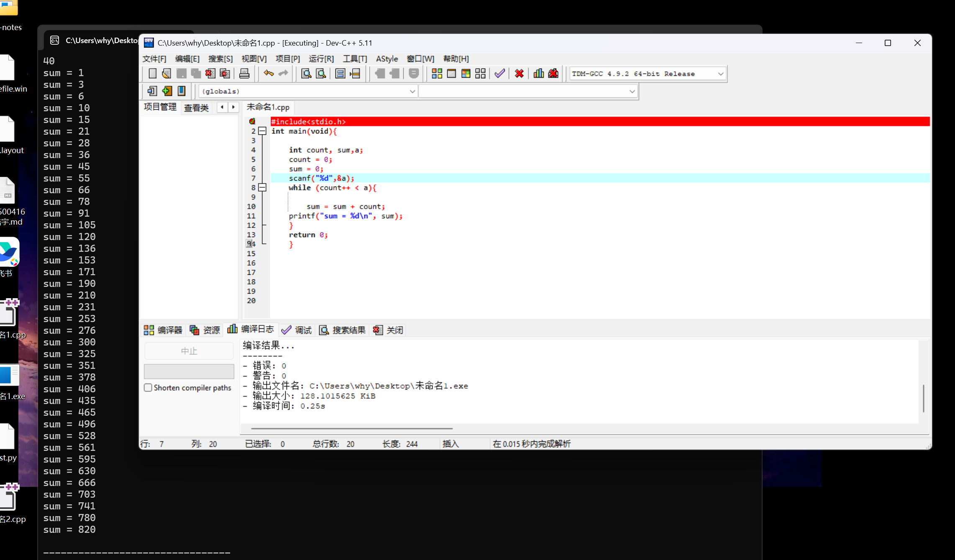Collapse the while loop fold at line 8

262,187
